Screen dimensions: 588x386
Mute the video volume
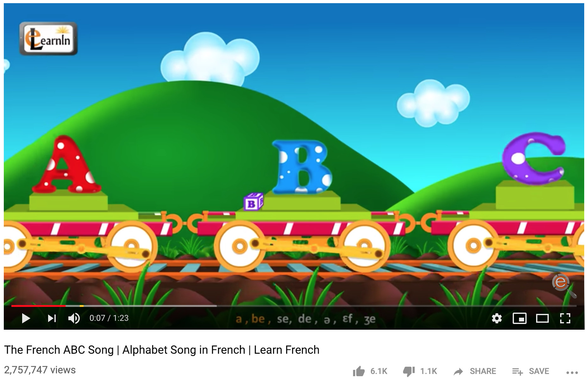click(x=74, y=318)
